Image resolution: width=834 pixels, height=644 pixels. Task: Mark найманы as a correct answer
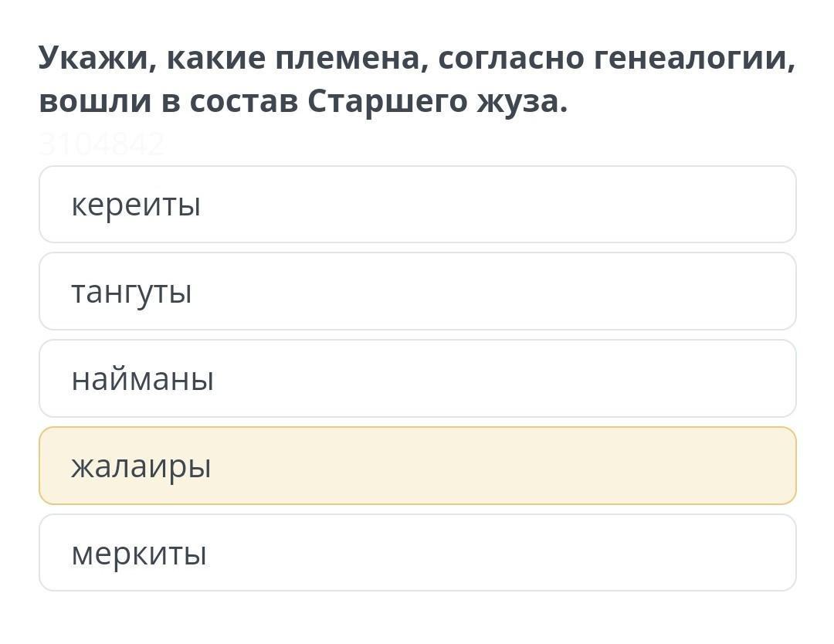tap(418, 378)
